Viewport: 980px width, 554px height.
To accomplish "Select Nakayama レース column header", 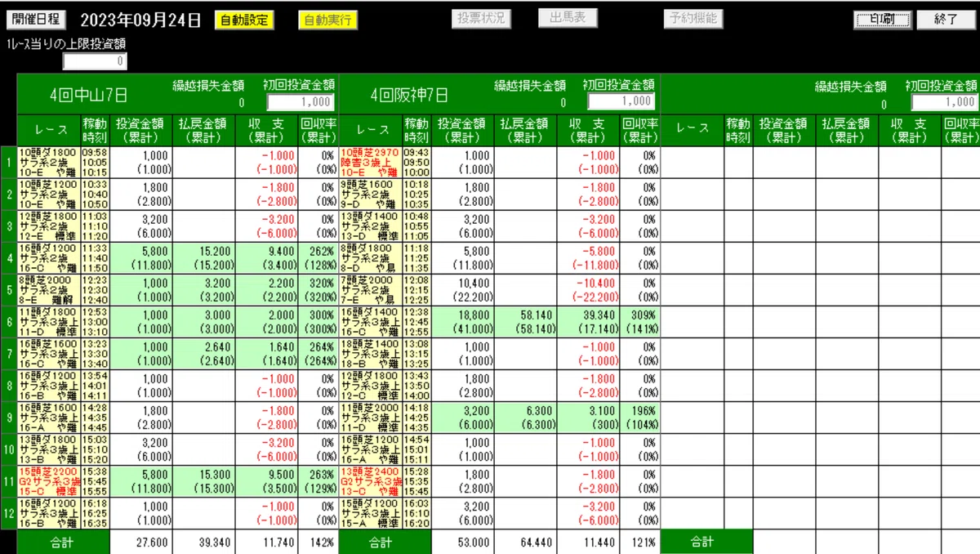I will [48, 131].
